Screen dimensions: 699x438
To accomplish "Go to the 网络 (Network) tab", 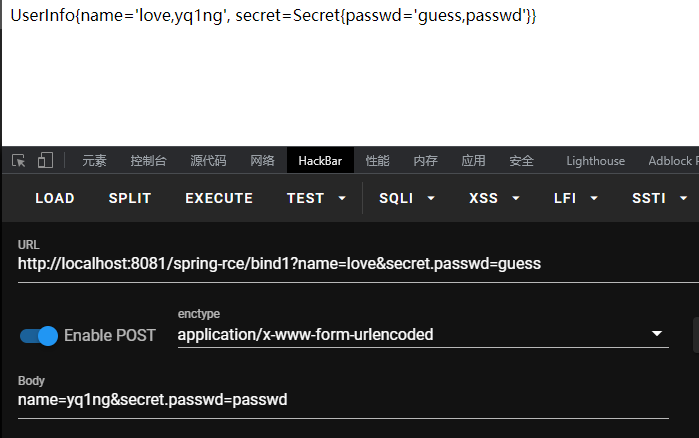I will [262, 161].
